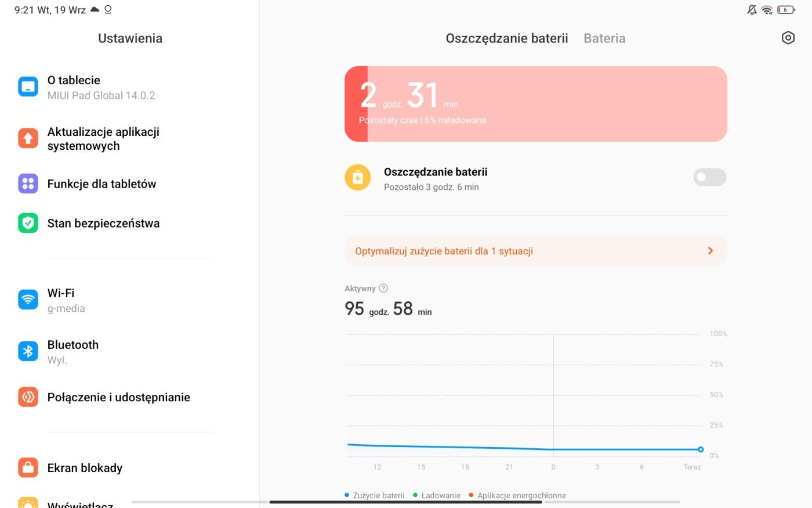Toggle the Oszczędzanie baterii switch
812x508 pixels.
(709, 177)
